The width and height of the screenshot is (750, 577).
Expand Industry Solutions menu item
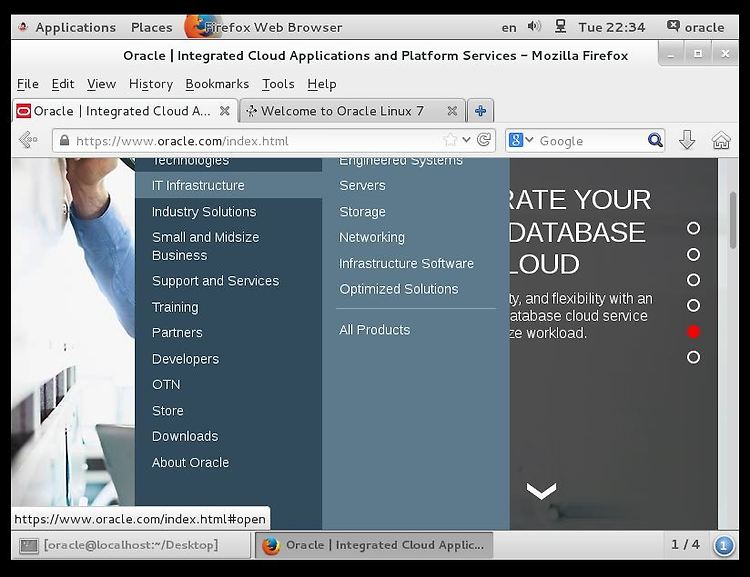(204, 211)
